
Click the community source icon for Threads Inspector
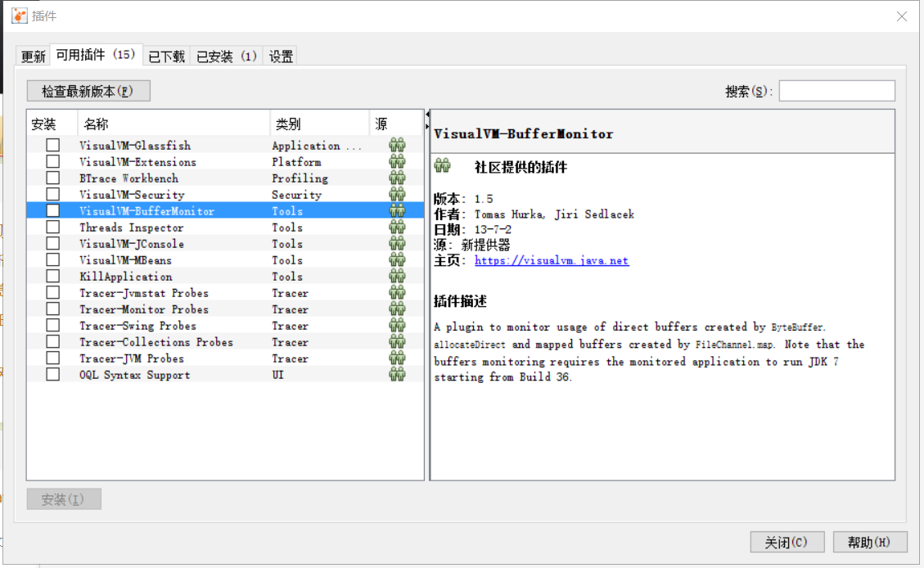tap(397, 227)
